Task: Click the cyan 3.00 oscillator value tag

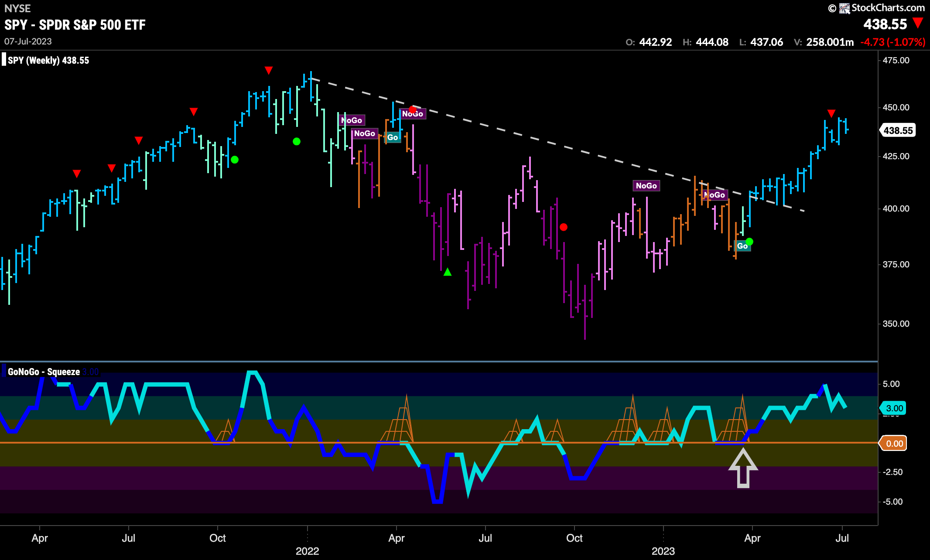Action: (x=892, y=408)
